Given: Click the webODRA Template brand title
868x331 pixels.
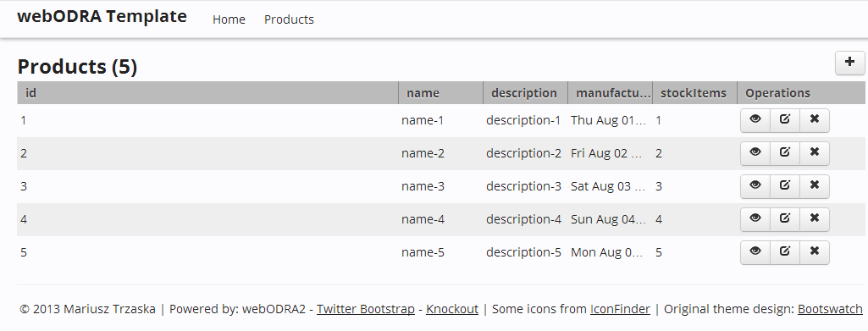Looking at the screenshot, I should (x=102, y=17).
